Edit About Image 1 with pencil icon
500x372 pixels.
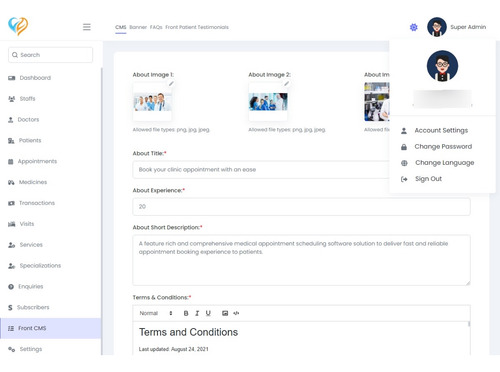point(171,84)
